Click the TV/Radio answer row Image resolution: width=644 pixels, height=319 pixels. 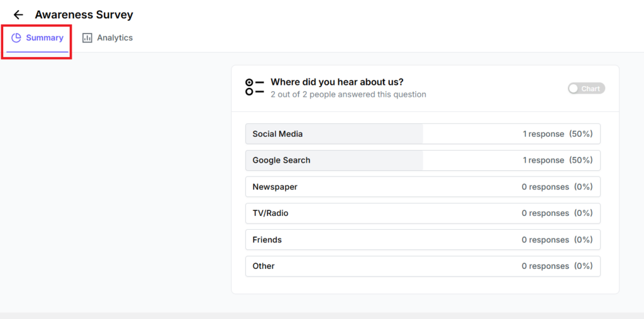[423, 213]
